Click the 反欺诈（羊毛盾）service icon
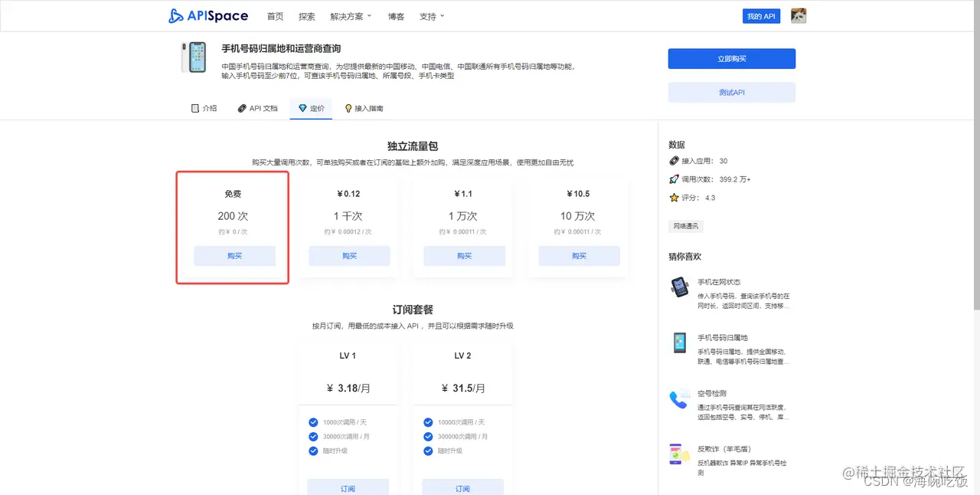Viewport: 980px width, 495px height. click(679, 454)
